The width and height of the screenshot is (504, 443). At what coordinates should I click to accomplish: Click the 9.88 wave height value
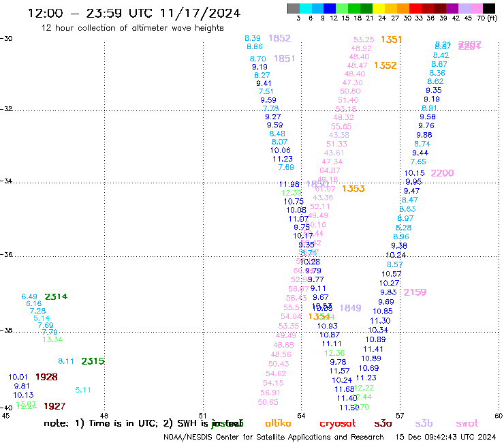pos(424,135)
